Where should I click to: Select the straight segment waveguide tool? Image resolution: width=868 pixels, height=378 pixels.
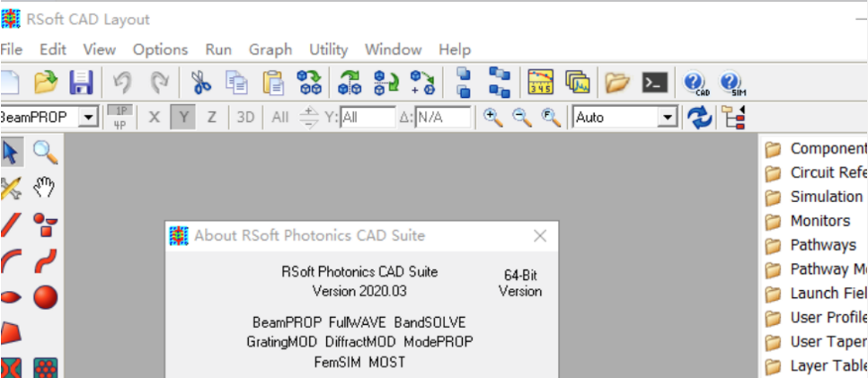coord(11,224)
